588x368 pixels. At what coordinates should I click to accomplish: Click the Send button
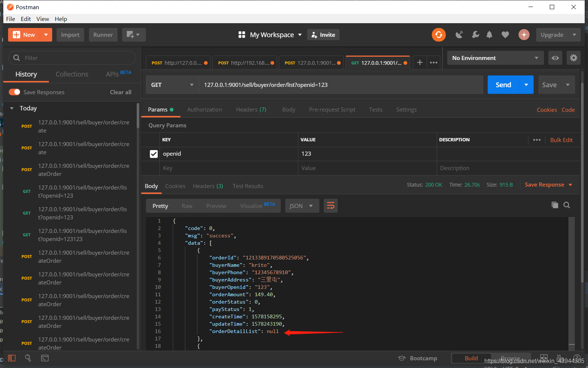(x=503, y=85)
